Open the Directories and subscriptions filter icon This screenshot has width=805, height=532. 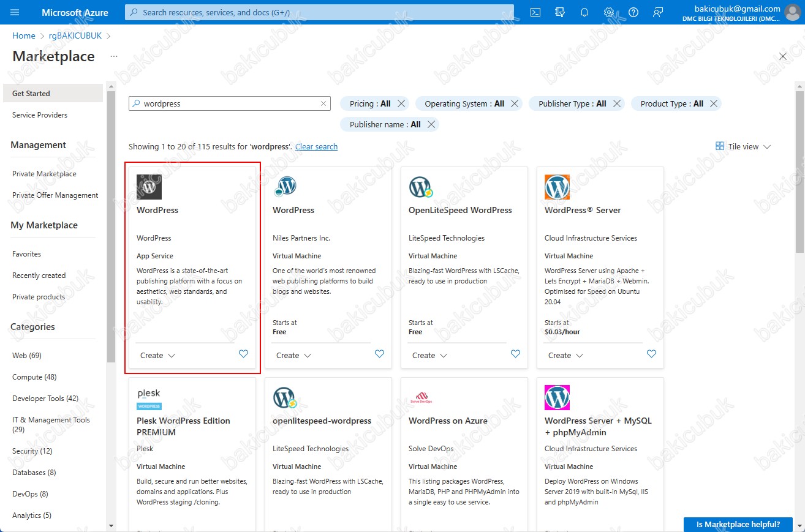point(559,12)
